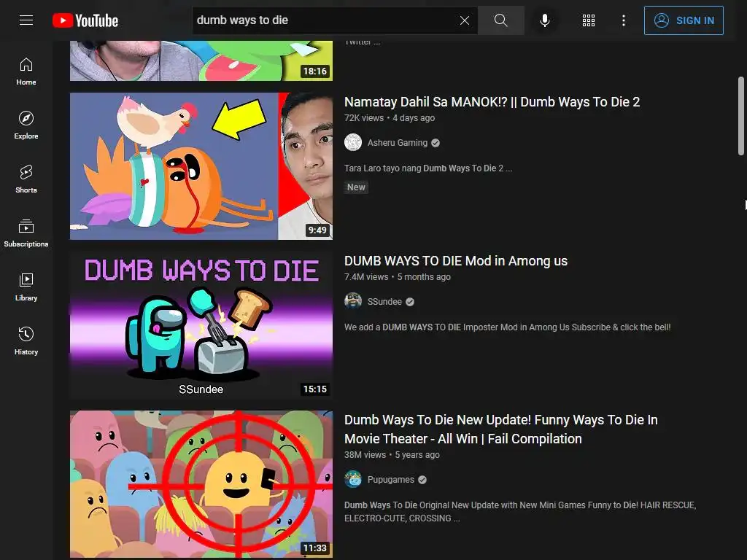The image size is (747, 560).
Task: Click the SIGN IN button
Action: [x=684, y=20]
